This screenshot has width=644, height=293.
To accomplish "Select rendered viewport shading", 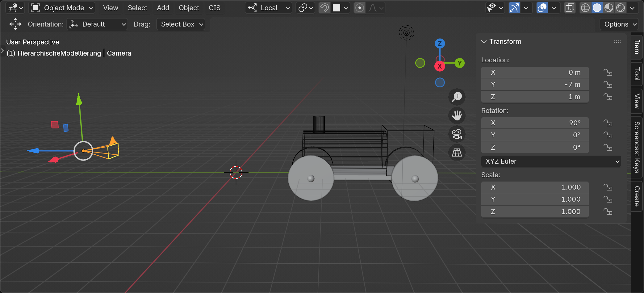I will [621, 8].
